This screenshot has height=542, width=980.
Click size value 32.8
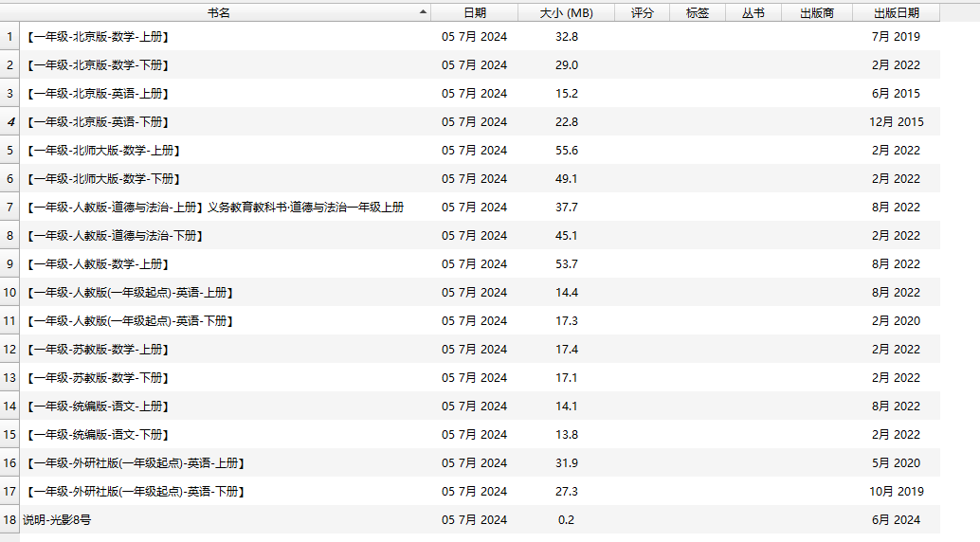pyautogui.click(x=567, y=37)
